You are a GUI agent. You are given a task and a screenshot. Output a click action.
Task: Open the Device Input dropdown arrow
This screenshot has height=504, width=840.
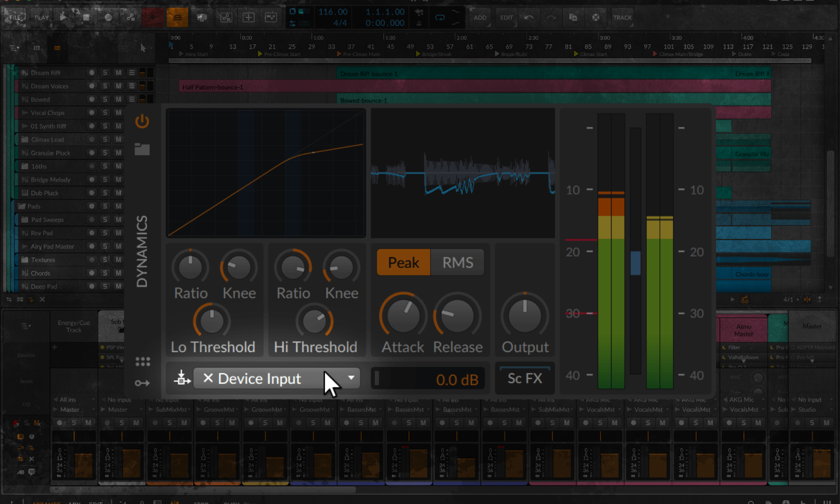pos(351,378)
